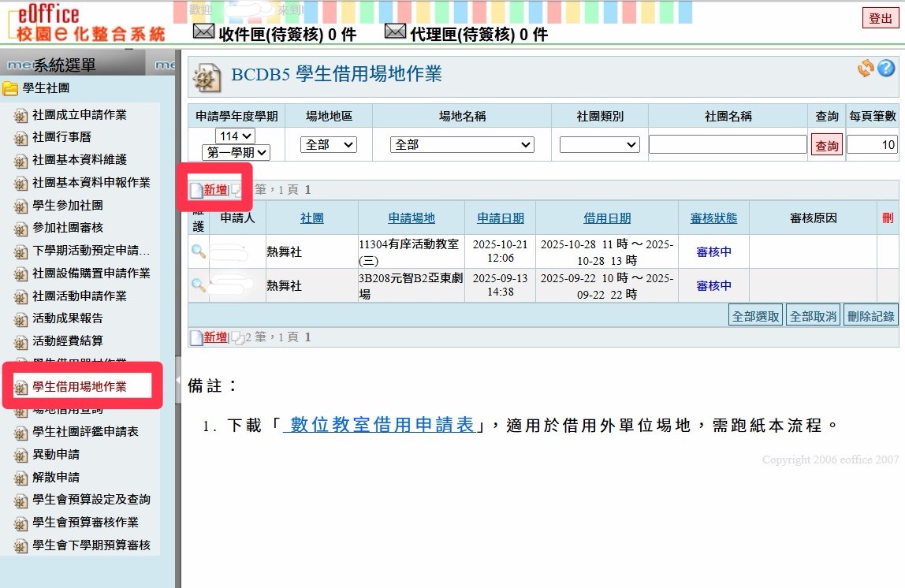The image size is (905, 588).
Task: Click the gear icon beside 學生會預算審核作業
Action: click(x=20, y=523)
